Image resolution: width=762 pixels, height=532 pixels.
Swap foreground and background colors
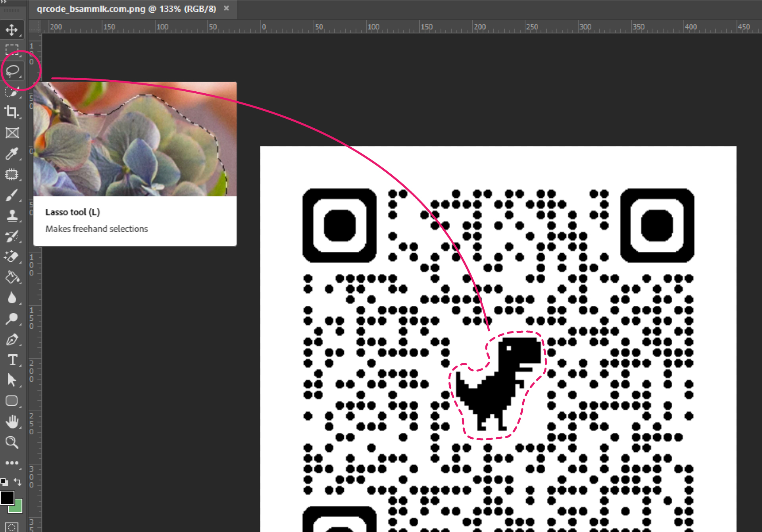[17, 482]
